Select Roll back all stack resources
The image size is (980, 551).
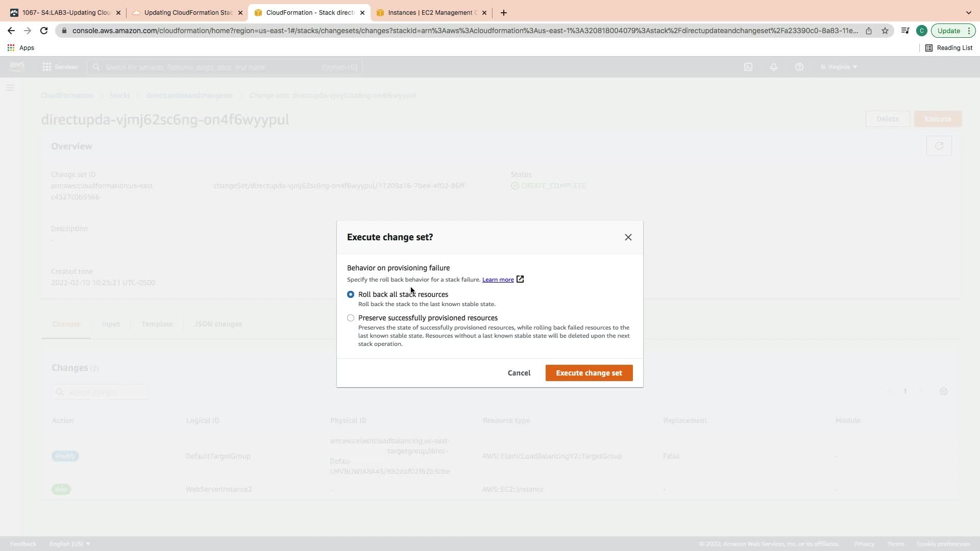pos(351,294)
